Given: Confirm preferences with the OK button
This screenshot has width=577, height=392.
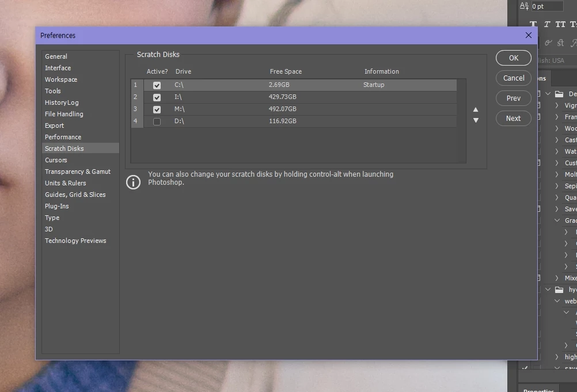Looking at the screenshot, I should click(513, 58).
